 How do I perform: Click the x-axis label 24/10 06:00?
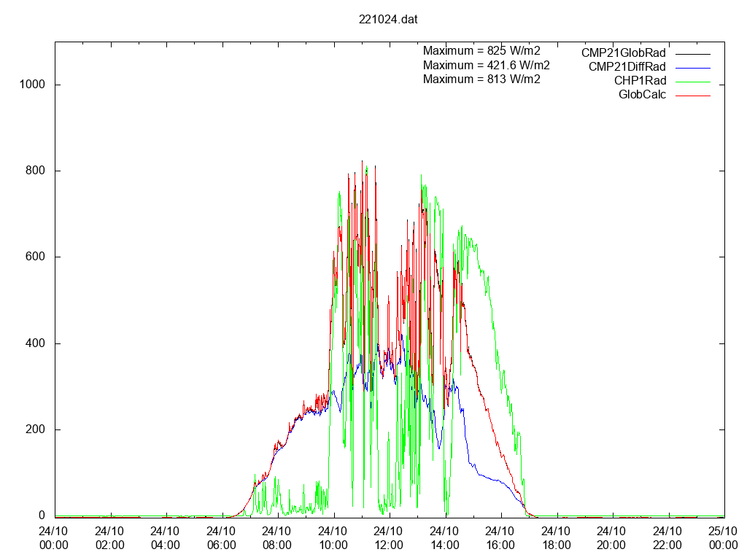(x=222, y=538)
